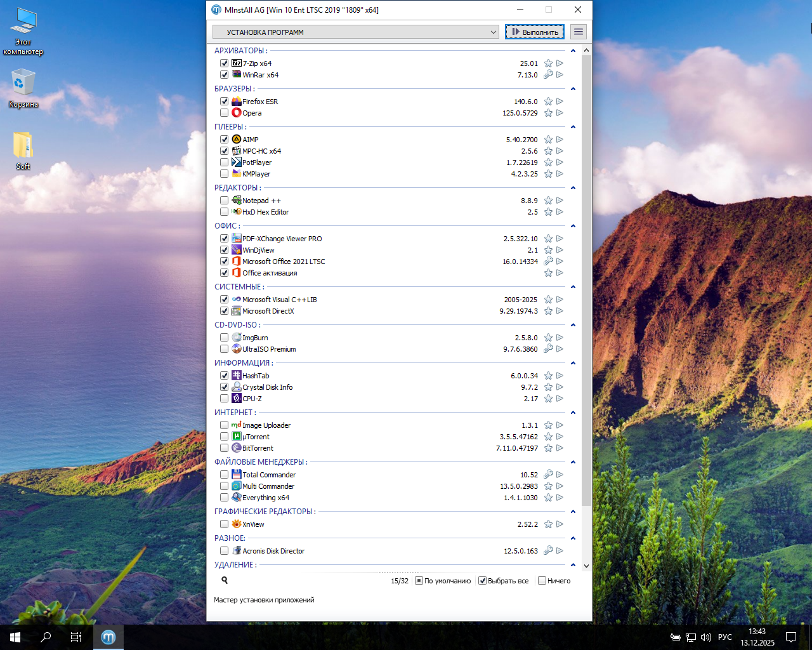
Task: Click the play arrow next to Total Commander
Action: 560,475
